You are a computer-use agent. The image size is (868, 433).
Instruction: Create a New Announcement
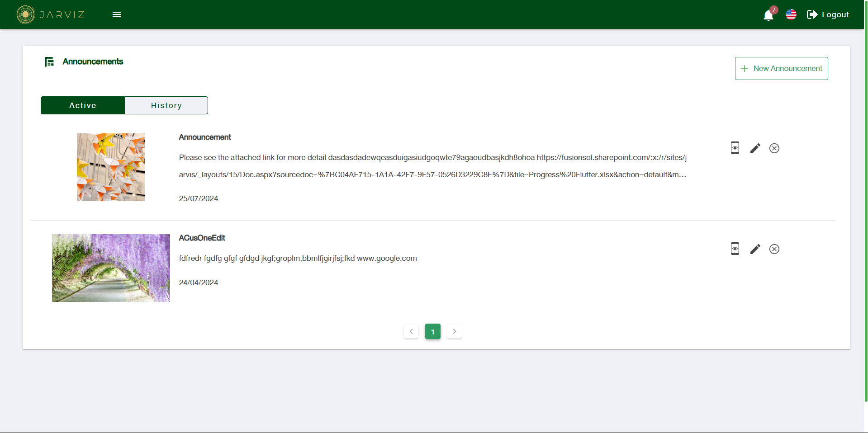tap(781, 68)
